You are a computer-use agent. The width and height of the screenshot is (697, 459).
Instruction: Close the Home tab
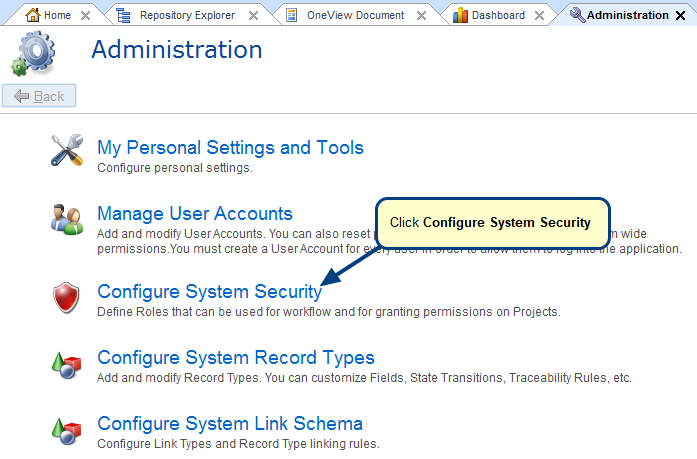(x=85, y=16)
